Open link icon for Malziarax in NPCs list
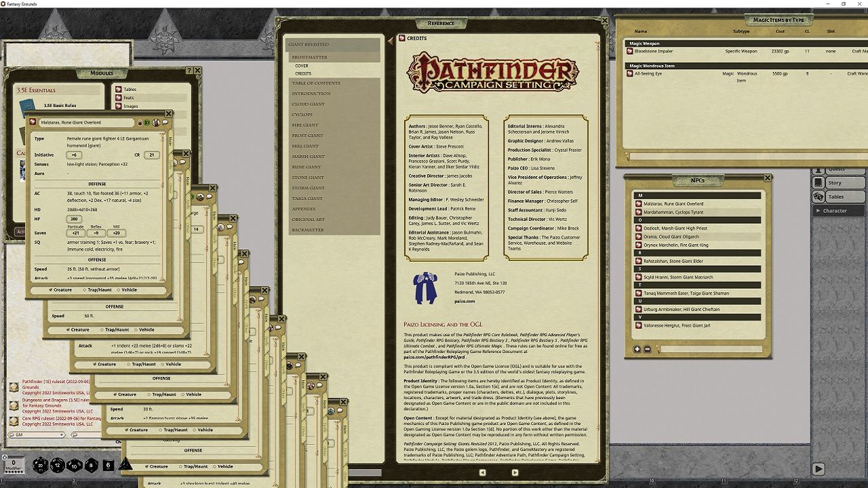This screenshot has width=868, height=488. tap(639, 203)
